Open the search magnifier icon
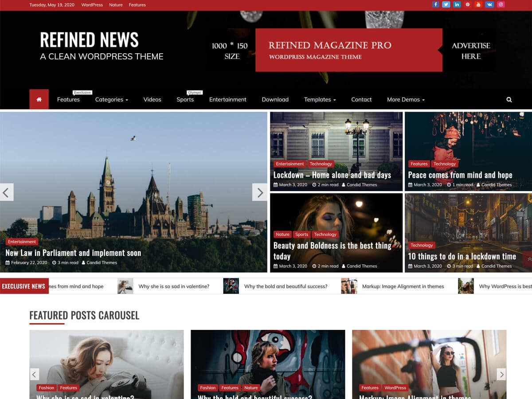The image size is (532, 399). pyautogui.click(x=509, y=100)
